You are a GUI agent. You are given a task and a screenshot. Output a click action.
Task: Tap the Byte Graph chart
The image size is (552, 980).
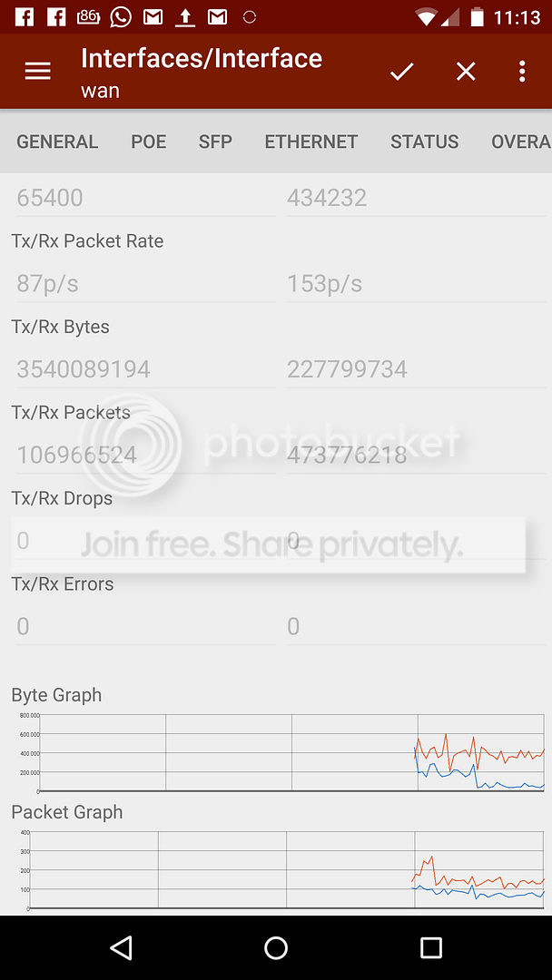coord(291,752)
